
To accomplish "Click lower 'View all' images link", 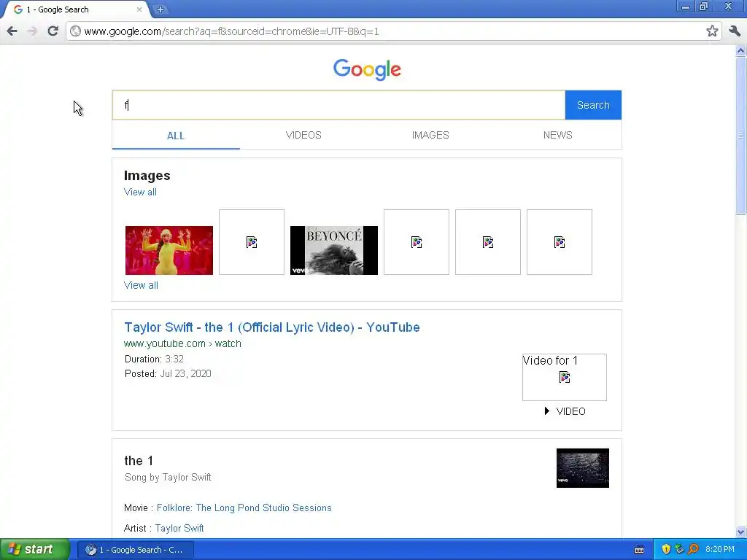I will pyautogui.click(x=141, y=285).
